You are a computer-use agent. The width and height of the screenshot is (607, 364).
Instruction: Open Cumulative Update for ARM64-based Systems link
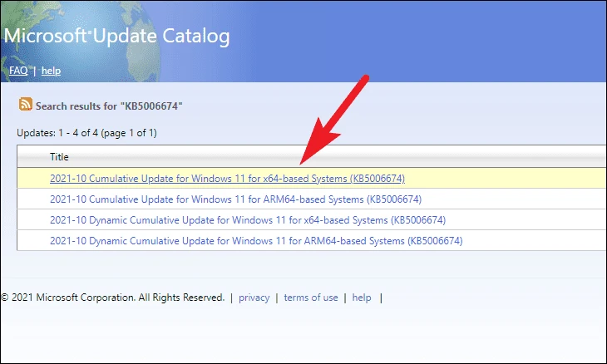(x=236, y=199)
